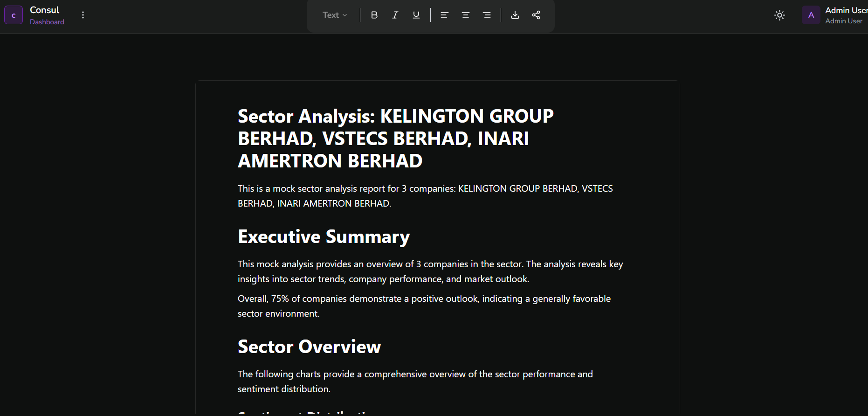Click the Admin User avatar
Viewport: 868px width, 416px height.
(x=811, y=15)
